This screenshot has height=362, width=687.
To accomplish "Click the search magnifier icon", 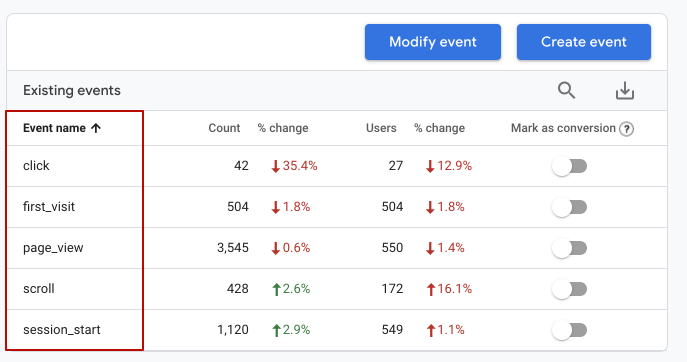I will tap(566, 90).
